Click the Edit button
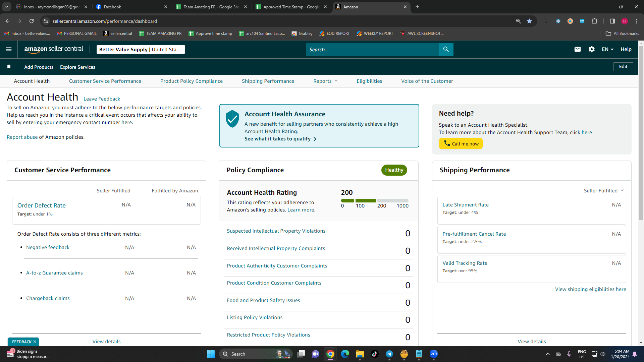 coord(623,66)
